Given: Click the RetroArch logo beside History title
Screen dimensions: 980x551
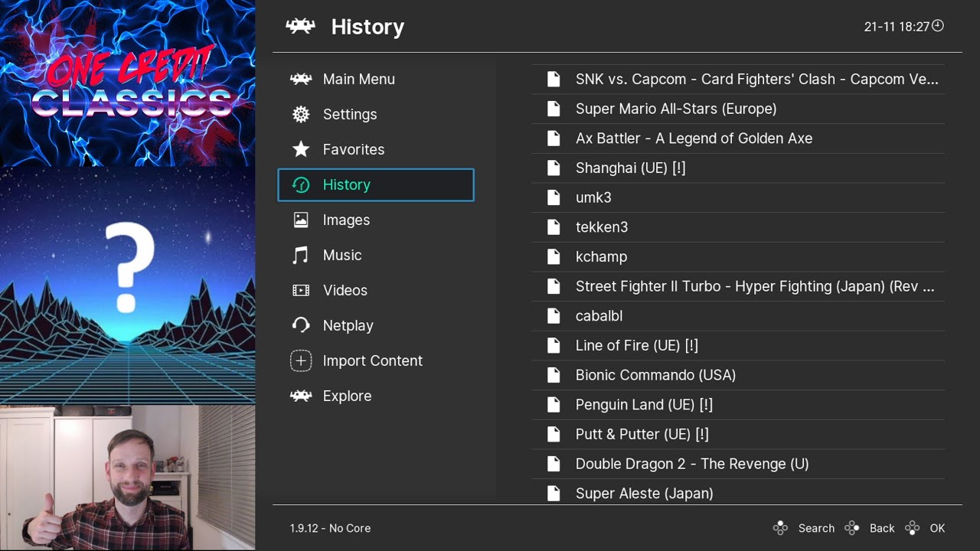Looking at the screenshot, I should pyautogui.click(x=301, y=27).
